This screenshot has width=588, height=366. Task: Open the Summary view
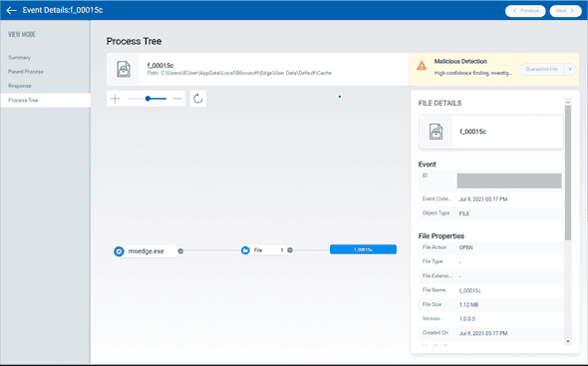(19, 58)
